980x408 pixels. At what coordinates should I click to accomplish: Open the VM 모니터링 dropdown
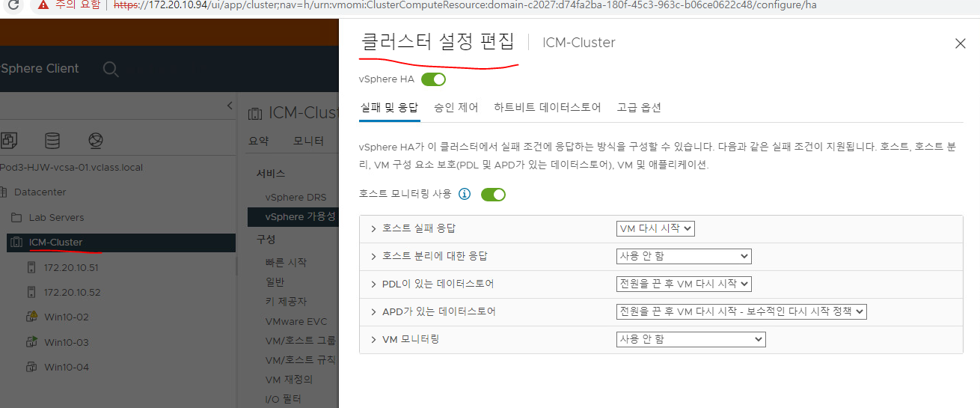click(691, 339)
